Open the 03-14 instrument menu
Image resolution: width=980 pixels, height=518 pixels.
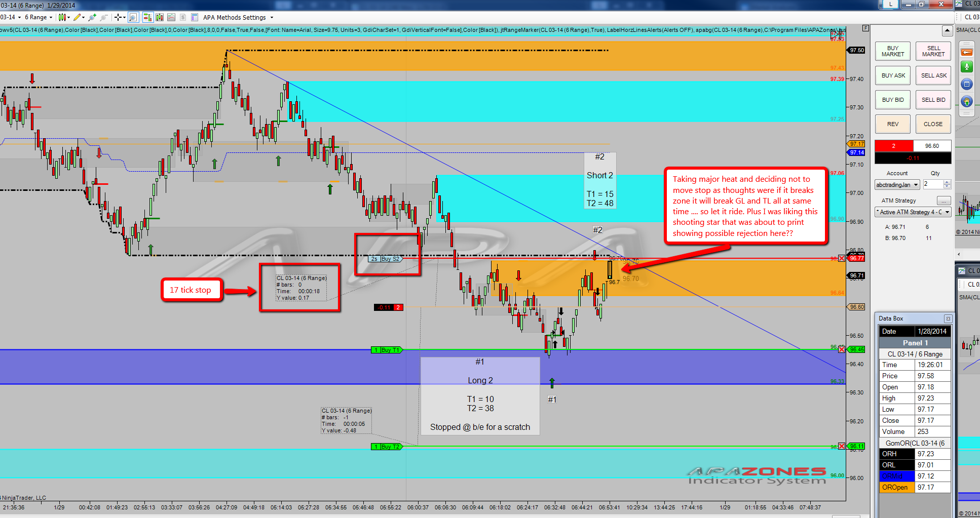click(11, 17)
